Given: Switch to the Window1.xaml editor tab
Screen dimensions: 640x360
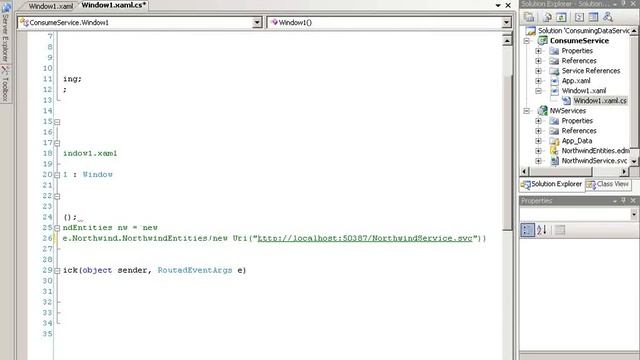Looking at the screenshot, I should click(51, 6).
